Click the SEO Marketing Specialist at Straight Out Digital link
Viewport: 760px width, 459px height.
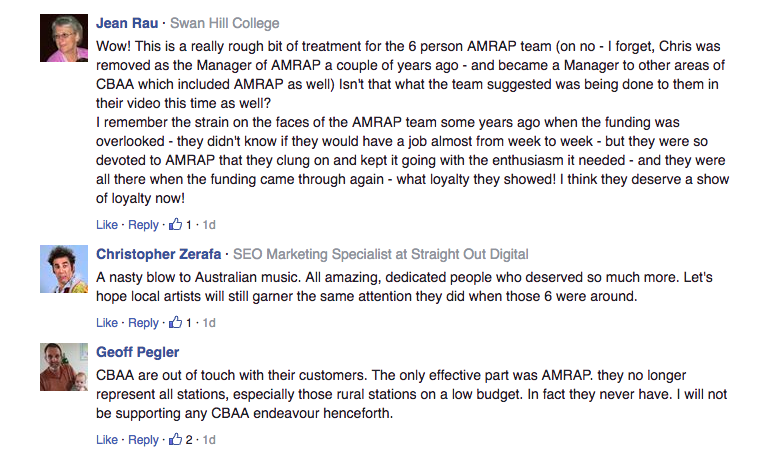point(380,254)
